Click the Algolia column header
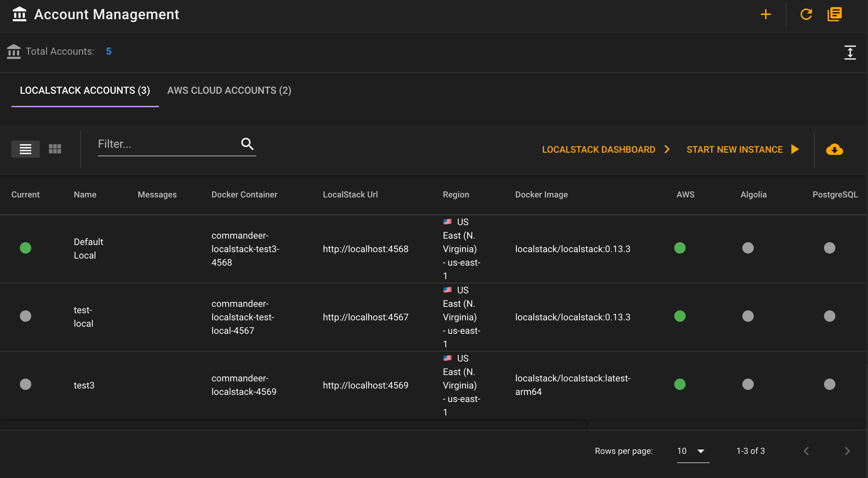Viewport: 868px width, 478px height. tap(754, 195)
